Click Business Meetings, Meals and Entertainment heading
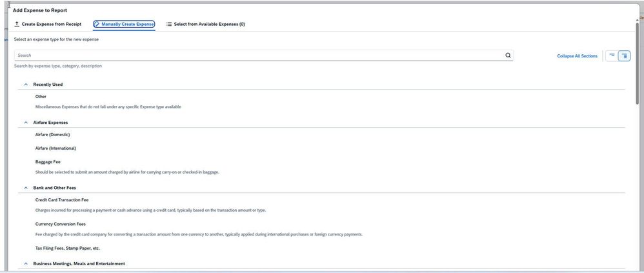 tap(79, 263)
